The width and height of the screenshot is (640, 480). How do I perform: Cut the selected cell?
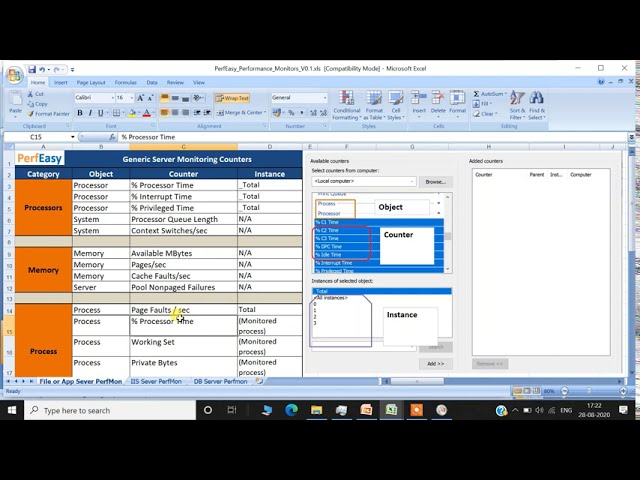36,94
